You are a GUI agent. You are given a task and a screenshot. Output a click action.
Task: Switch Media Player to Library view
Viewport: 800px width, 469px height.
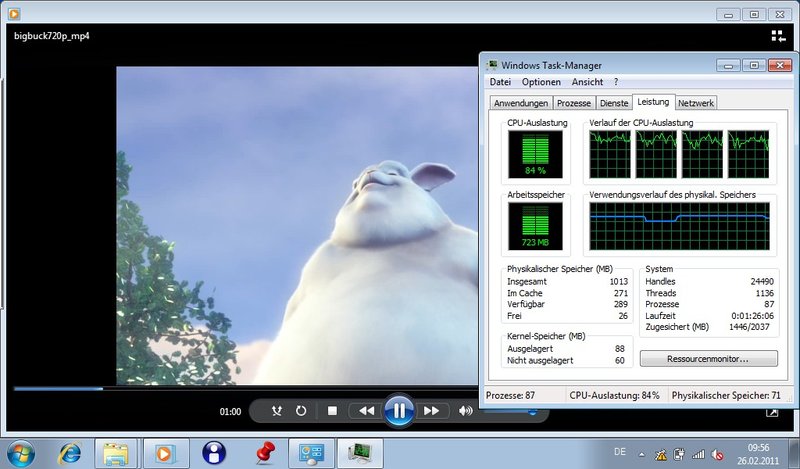(778, 36)
